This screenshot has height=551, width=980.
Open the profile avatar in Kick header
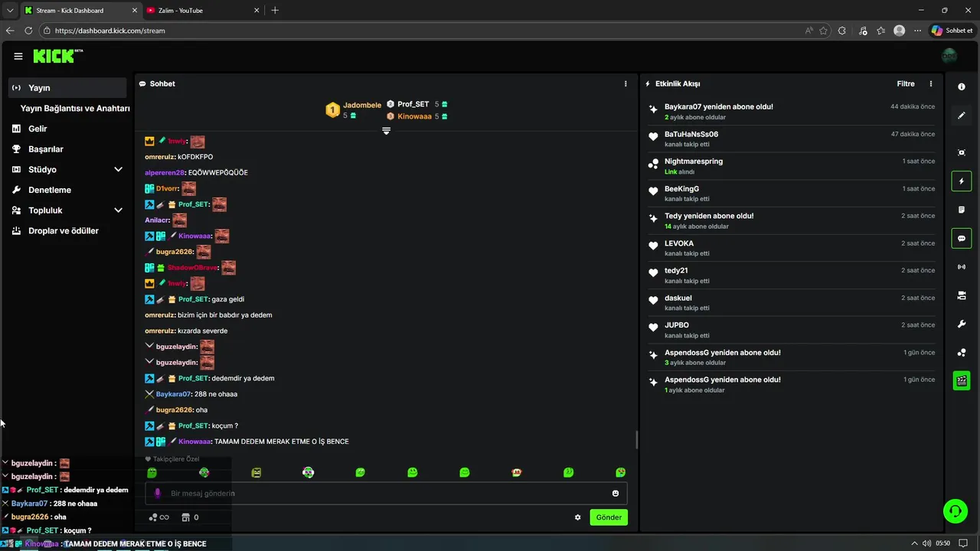(949, 56)
